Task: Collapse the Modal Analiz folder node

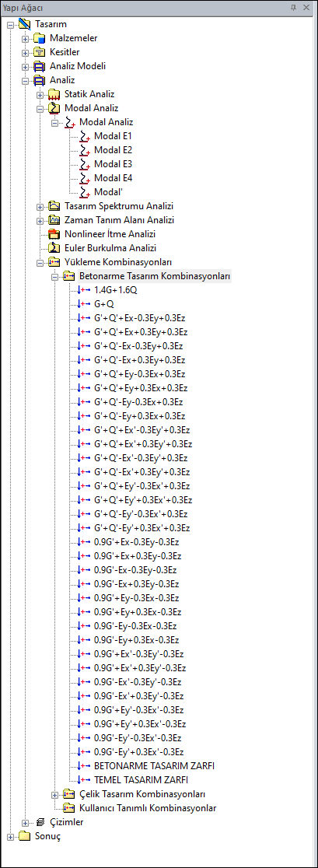Action: (40, 109)
